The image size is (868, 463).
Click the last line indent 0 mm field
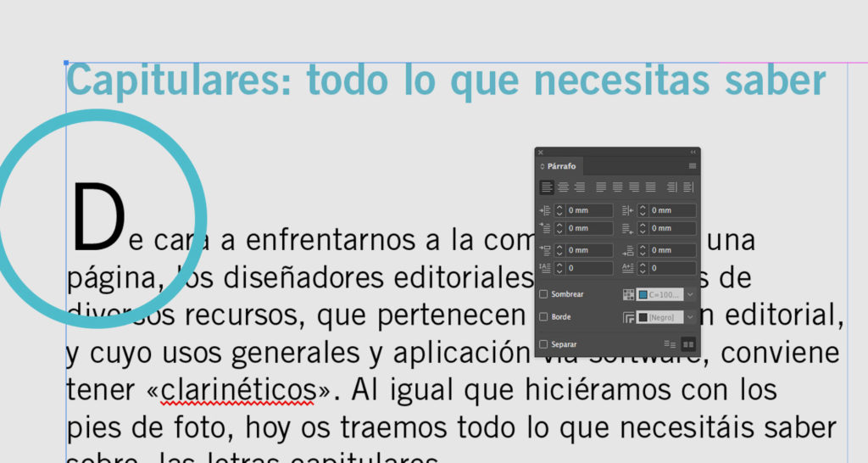click(672, 228)
